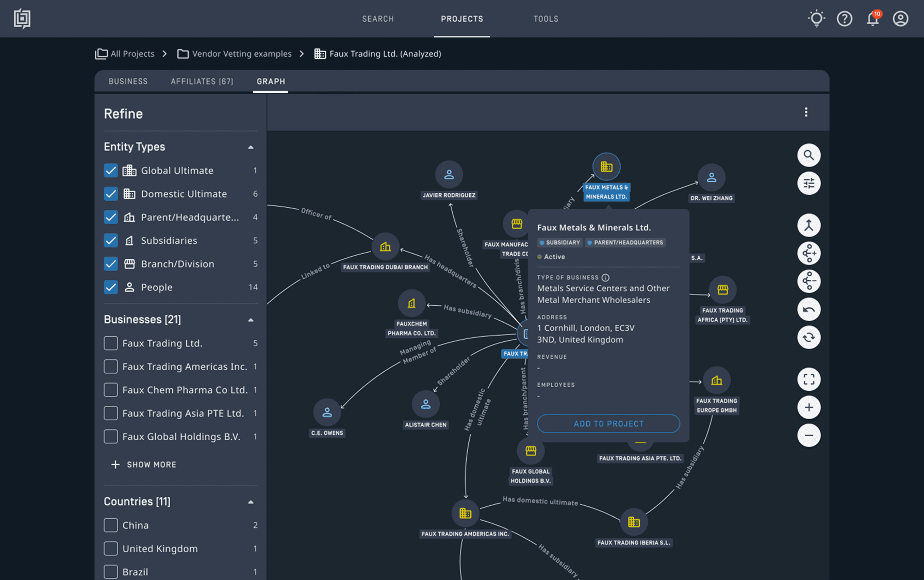Collapse the Entity Types section
This screenshot has height=580, width=924.
tap(251, 147)
